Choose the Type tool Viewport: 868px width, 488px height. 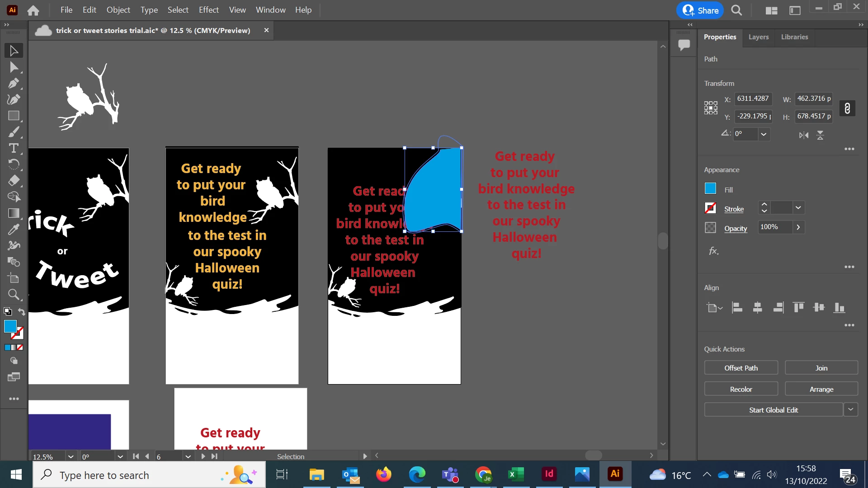click(x=14, y=148)
